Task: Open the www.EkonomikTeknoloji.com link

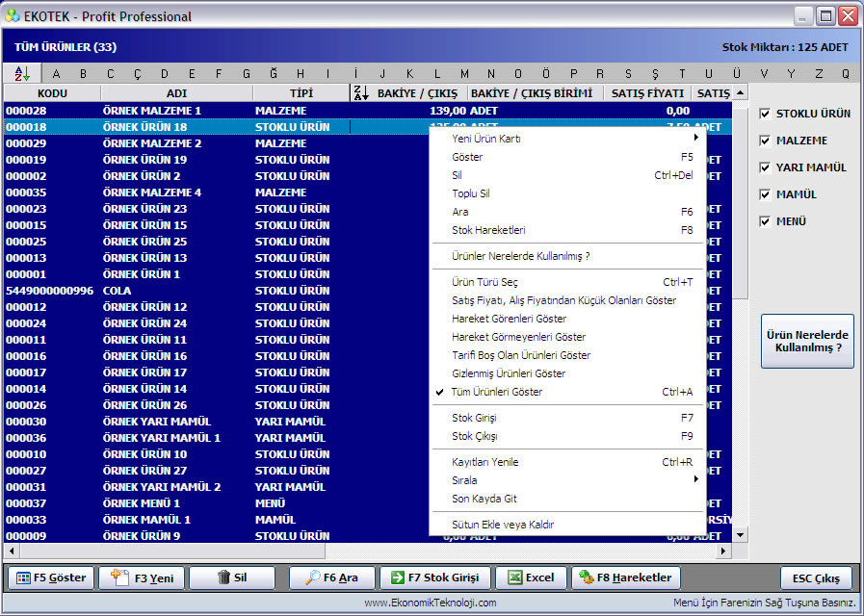Action: pyautogui.click(x=430, y=603)
